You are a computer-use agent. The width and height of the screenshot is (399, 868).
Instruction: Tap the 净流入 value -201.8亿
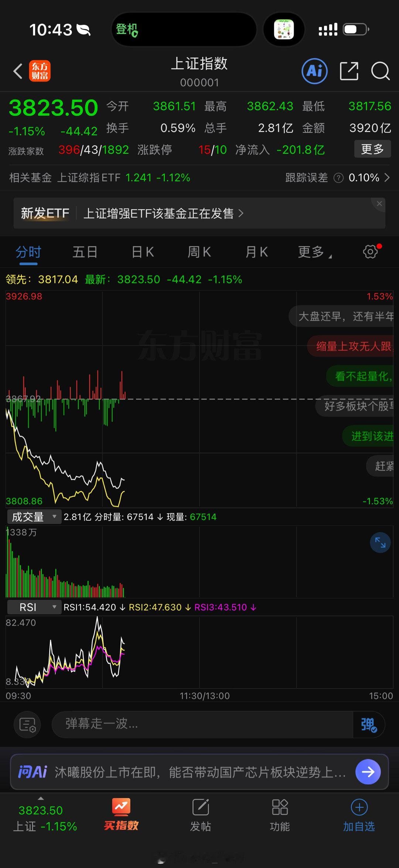[x=300, y=150]
